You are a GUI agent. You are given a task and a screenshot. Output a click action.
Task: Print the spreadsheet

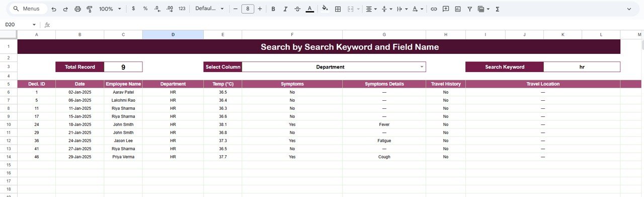[x=77, y=9]
